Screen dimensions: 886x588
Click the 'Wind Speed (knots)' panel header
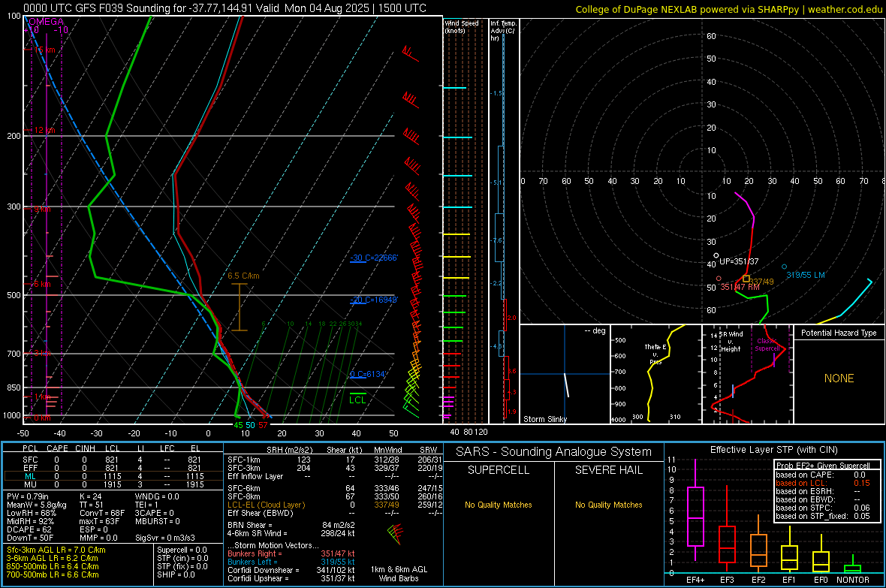coord(462,26)
